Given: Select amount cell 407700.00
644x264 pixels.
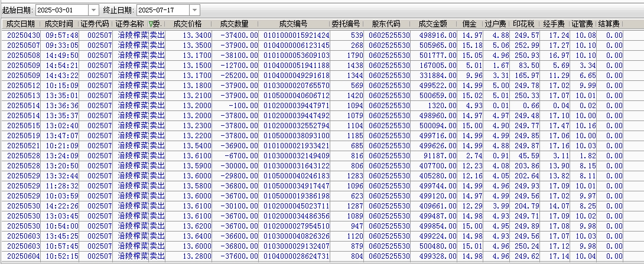Looking at the screenshot, I should click(x=438, y=165).
